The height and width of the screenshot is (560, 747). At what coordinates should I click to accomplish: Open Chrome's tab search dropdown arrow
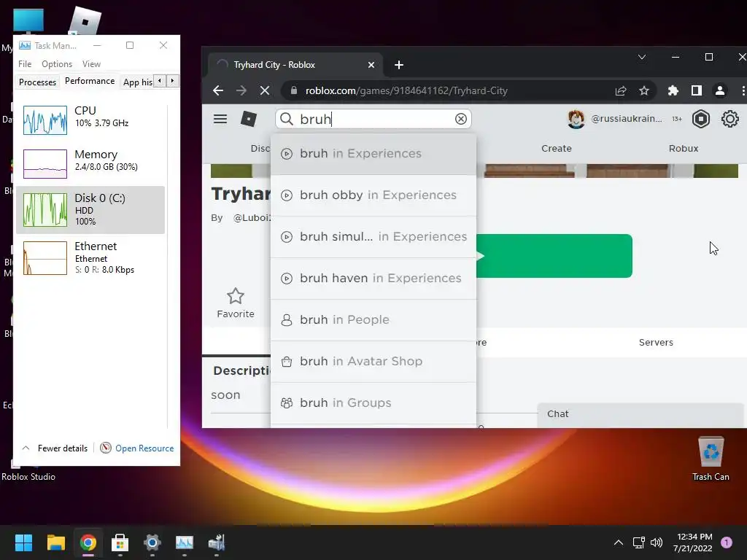[642, 57]
